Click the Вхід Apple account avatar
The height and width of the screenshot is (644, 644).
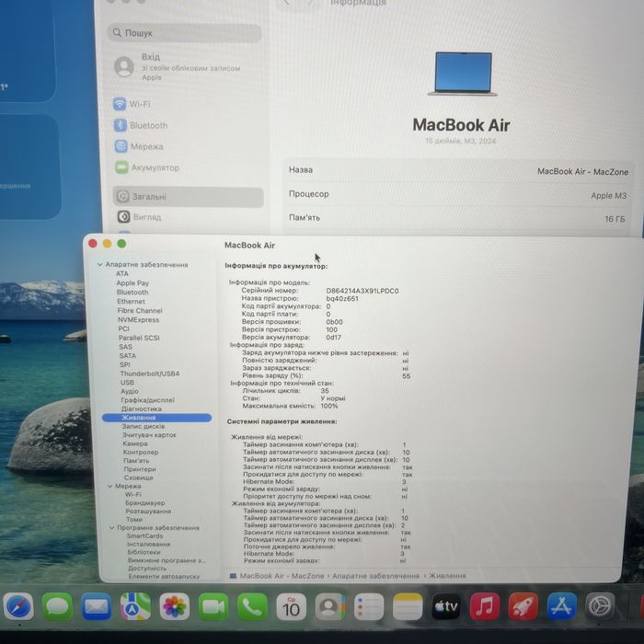[x=124, y=66]
